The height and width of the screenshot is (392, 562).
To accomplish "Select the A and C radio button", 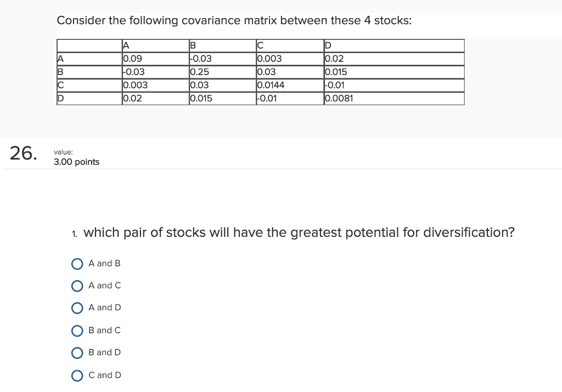I will (x=77, y=286).
